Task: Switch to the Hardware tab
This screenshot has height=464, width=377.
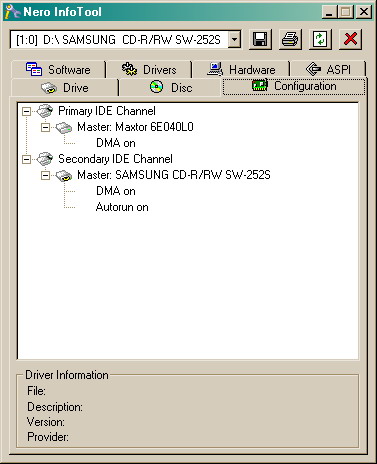Action: 241,69
